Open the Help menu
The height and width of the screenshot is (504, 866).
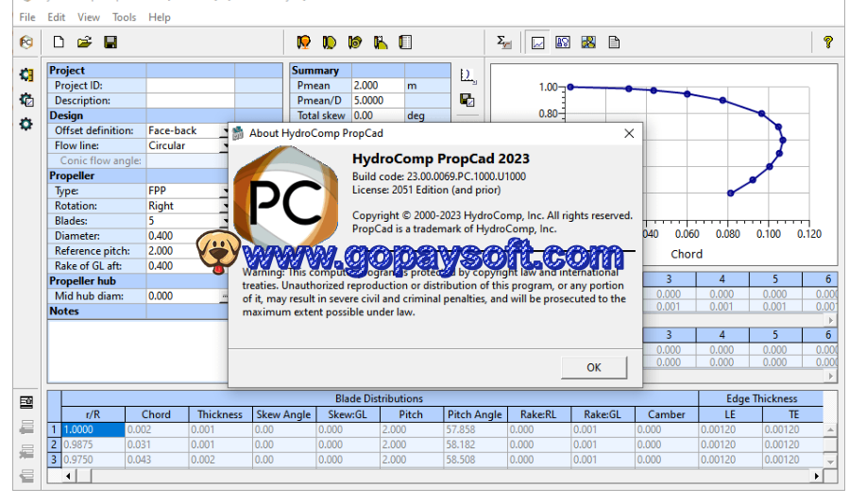pyautogui.click(x=159, y=17)
